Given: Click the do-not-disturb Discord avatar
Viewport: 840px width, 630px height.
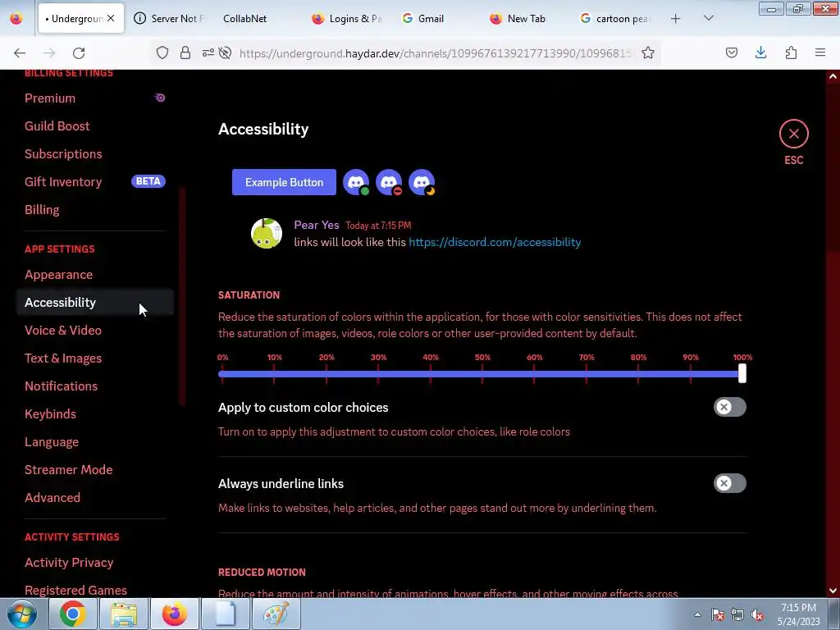Looking at the screenshot, I should click(x=389, y=182).
